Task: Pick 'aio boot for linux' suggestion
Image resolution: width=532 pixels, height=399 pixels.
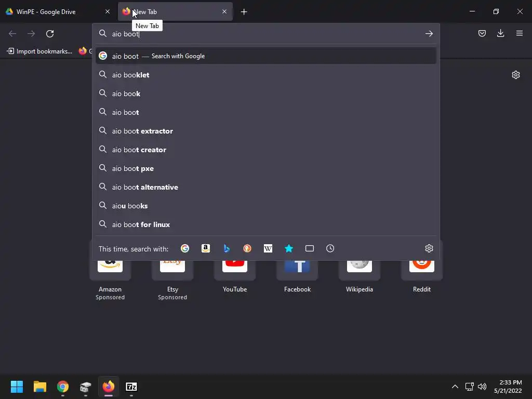Action: [x=265, y=224]
